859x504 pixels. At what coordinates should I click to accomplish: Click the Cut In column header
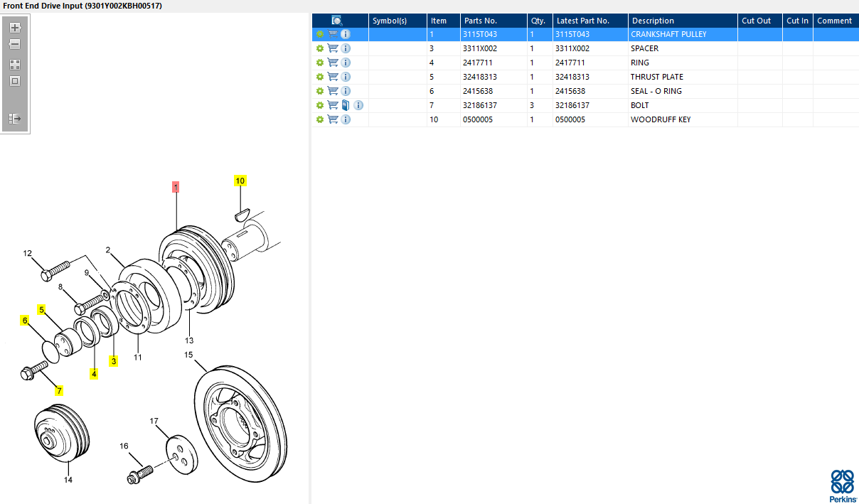pyautogui.click(x=798, y=21)
